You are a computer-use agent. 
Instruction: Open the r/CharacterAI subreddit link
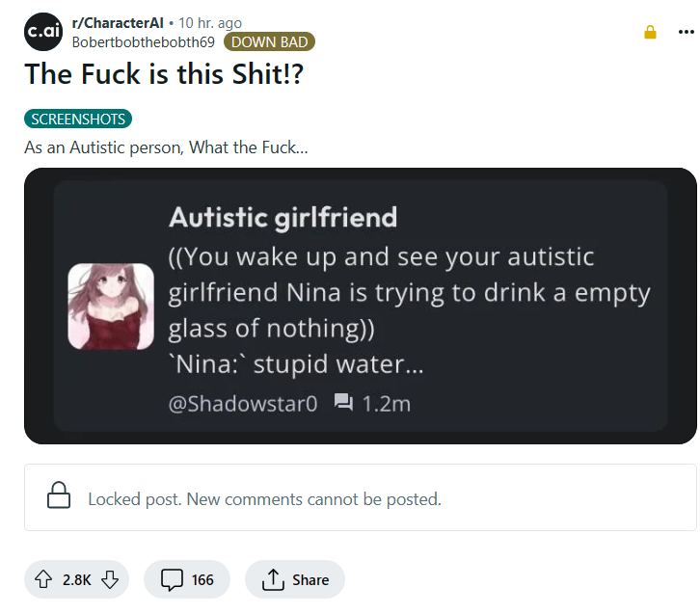click(x=118, y=23)
